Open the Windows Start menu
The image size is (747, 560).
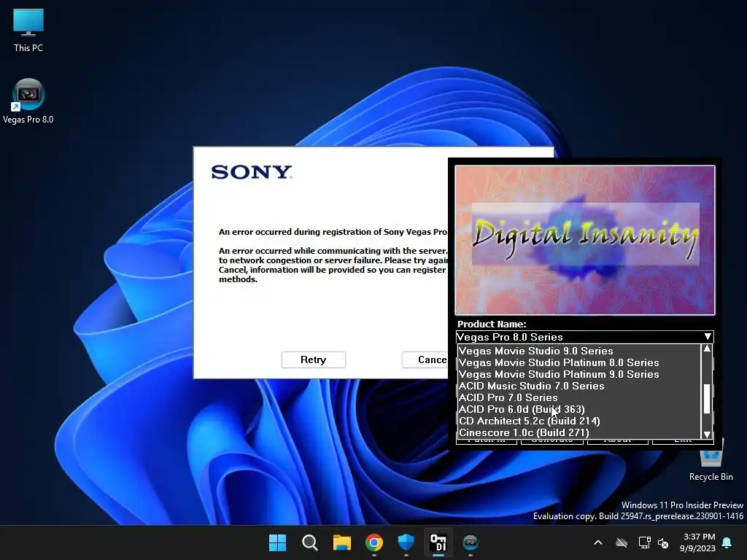tap(277, 542)
